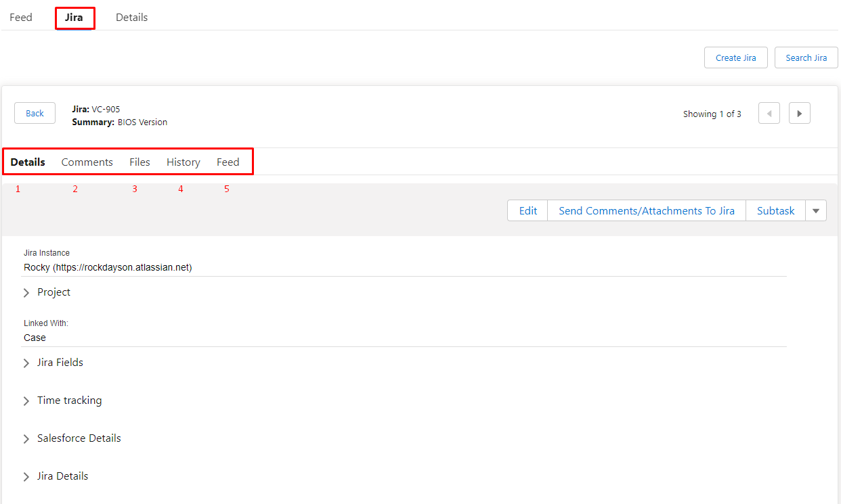Open the Comments sub-tab
The image size is (841, 504).
(87, 162)
